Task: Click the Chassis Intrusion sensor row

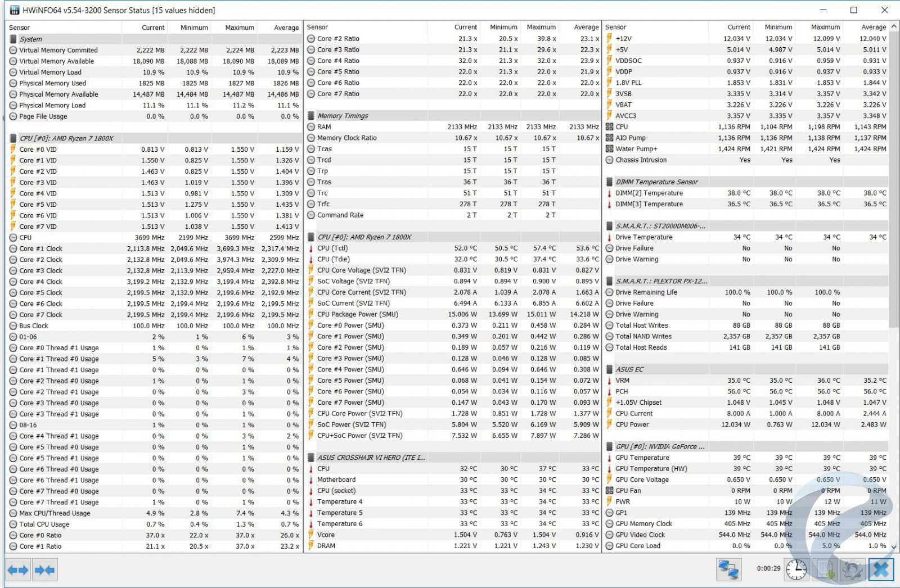Action: point(641,160)
